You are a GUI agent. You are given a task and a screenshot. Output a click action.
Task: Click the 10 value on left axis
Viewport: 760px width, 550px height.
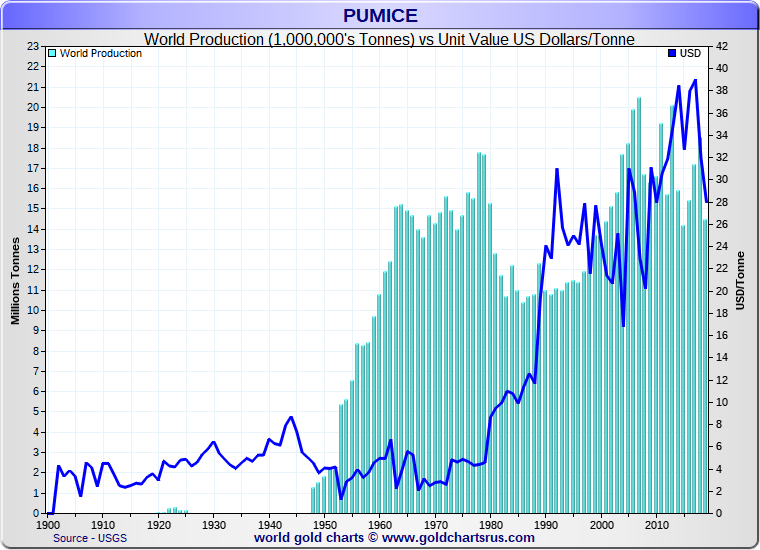pos(32,310)
